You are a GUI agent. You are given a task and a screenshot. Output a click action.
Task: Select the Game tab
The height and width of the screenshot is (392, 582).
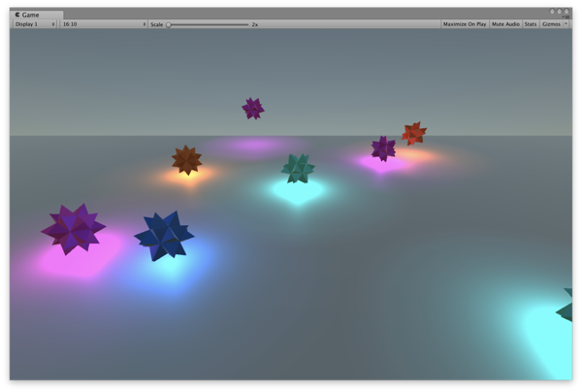click(x=27, y=15)
